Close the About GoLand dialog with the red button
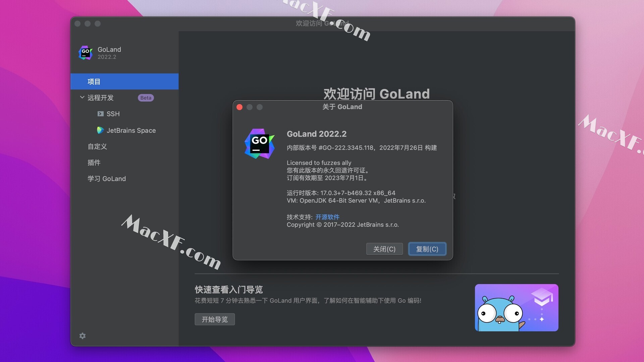This screenshot has height=362, width=644. 239,107
